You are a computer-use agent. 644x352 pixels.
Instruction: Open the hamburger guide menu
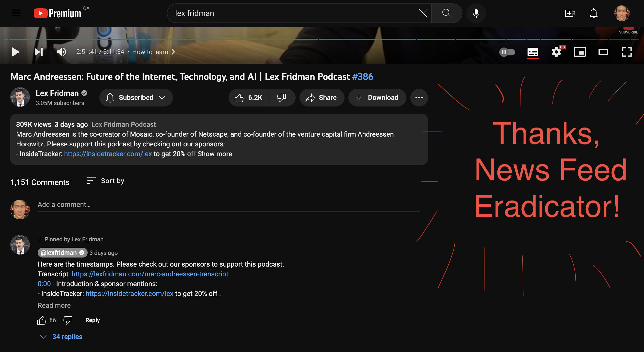[x=16, y=13]
